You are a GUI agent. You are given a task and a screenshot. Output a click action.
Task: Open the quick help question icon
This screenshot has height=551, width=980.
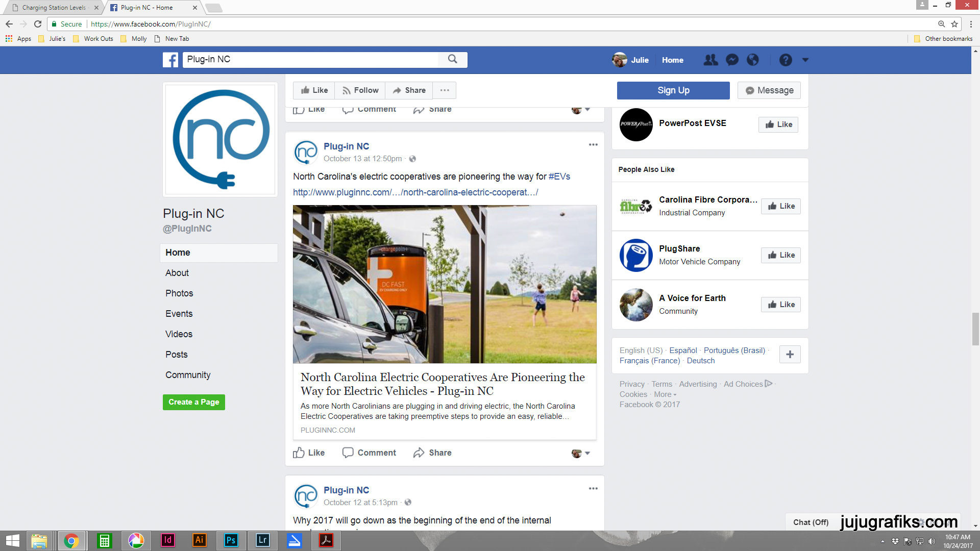786,60
